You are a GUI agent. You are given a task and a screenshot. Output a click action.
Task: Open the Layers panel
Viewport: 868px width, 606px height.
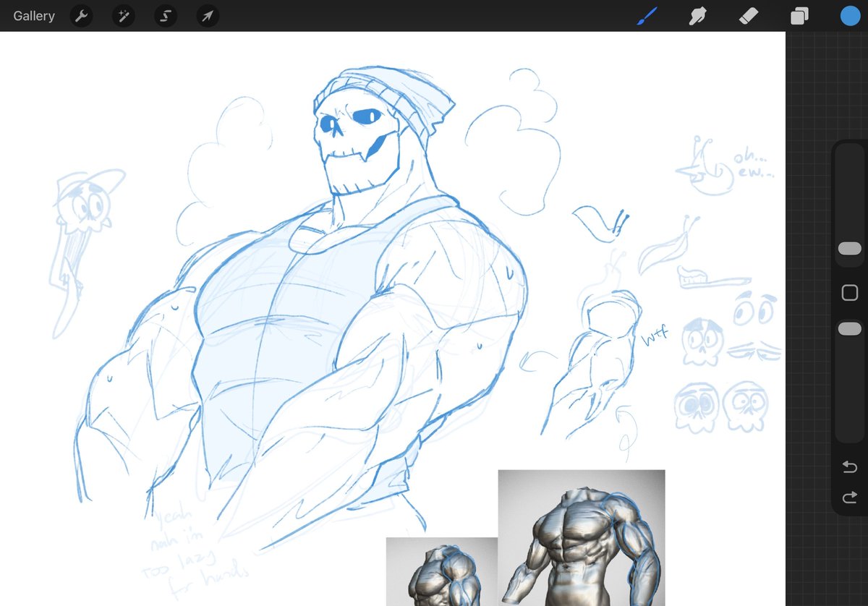tap(799, 16)
